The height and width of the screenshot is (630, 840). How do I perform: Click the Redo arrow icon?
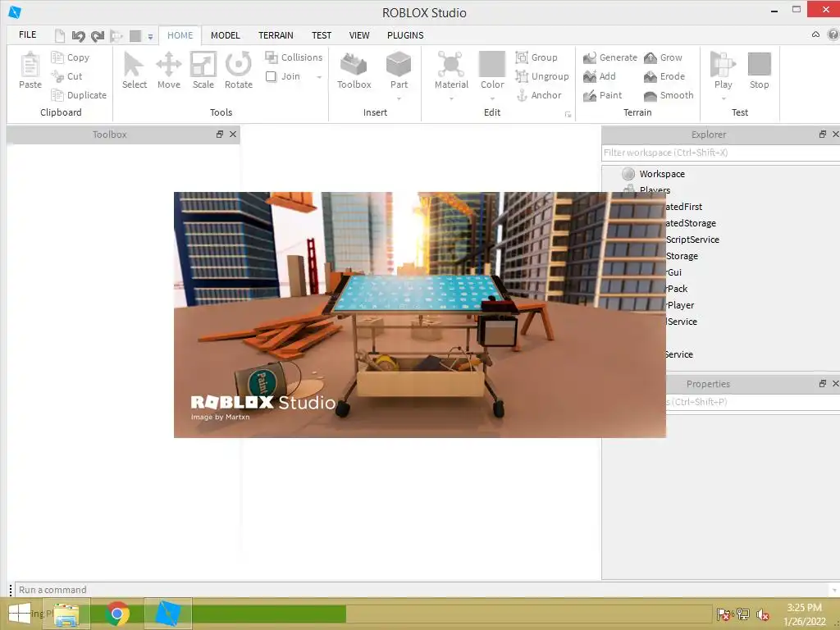pyautogui.click(x=97, y=36)
